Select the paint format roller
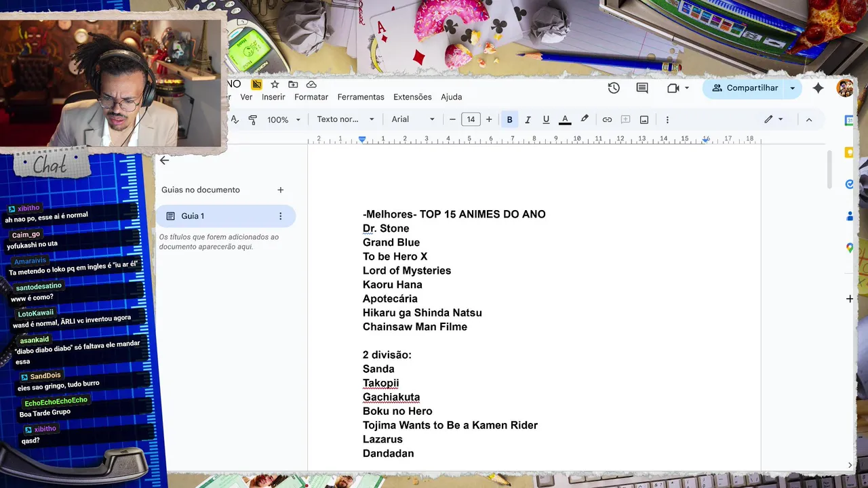This screenshot has width=868, height=488. (252, 119)
